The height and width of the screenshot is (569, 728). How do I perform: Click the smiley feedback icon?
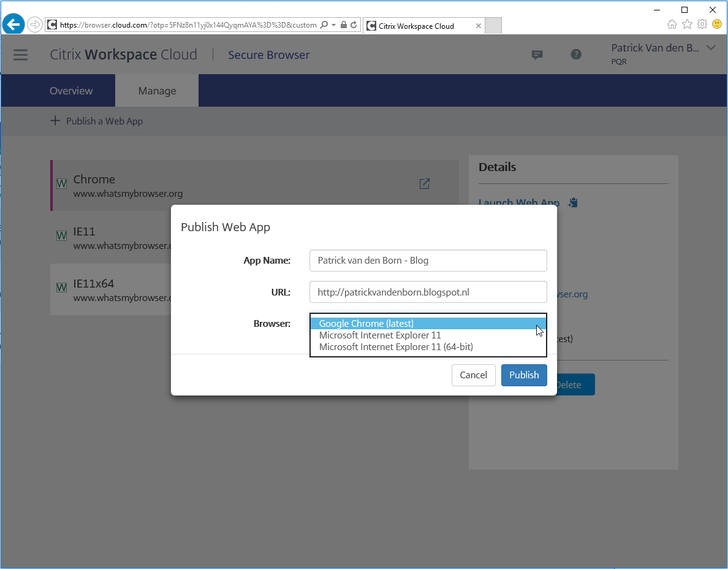pyautogui.click(x=717, y=24)
